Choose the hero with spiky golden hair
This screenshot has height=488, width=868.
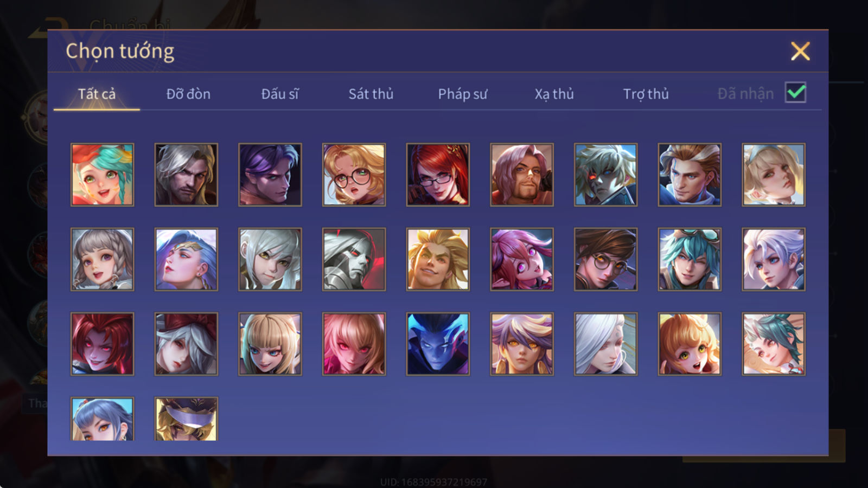[438, 259]
